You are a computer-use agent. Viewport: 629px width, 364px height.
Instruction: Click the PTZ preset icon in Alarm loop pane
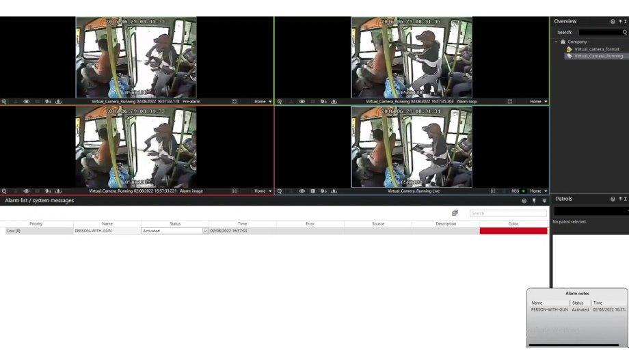323,102
